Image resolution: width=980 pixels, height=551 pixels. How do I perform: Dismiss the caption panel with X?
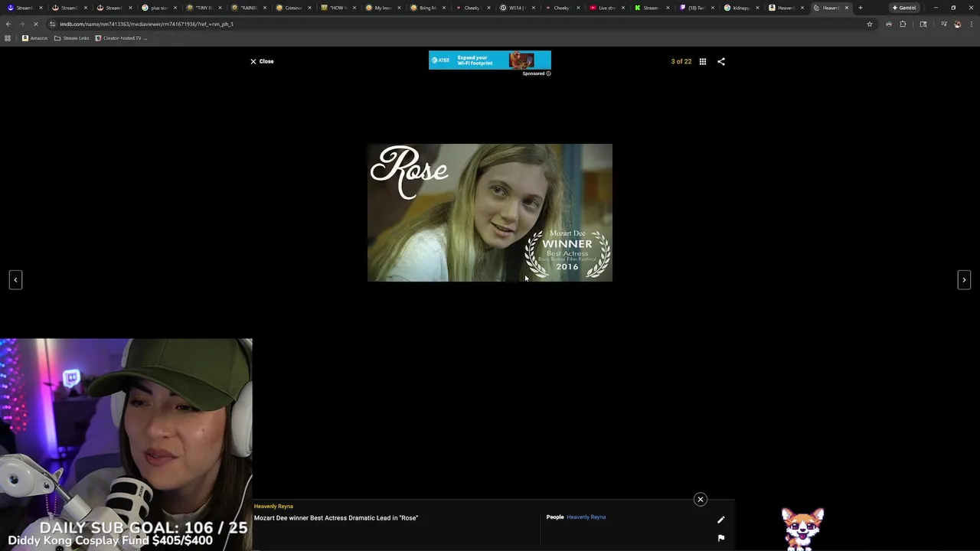(700, 499)
